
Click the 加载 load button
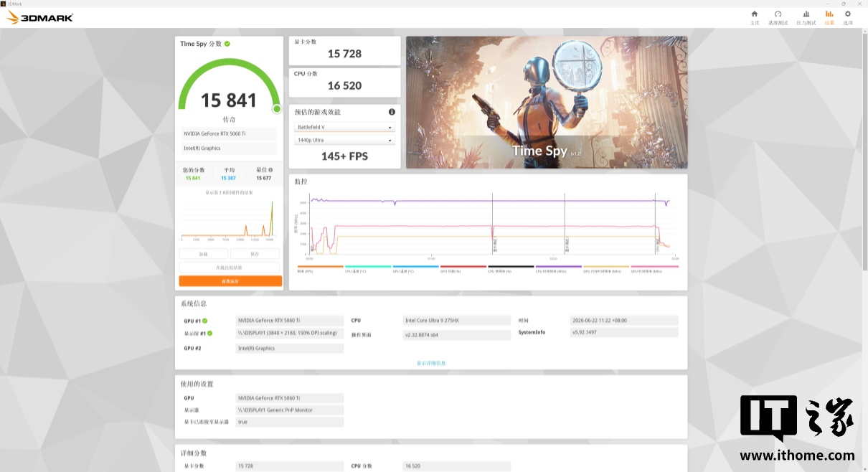[x=203, y=254]
